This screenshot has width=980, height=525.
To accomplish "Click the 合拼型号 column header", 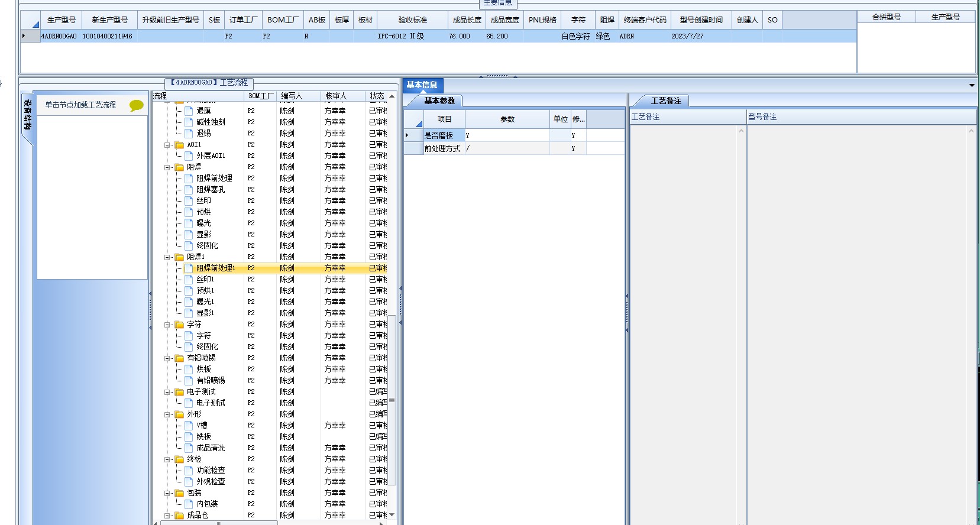I will (886, 17).
